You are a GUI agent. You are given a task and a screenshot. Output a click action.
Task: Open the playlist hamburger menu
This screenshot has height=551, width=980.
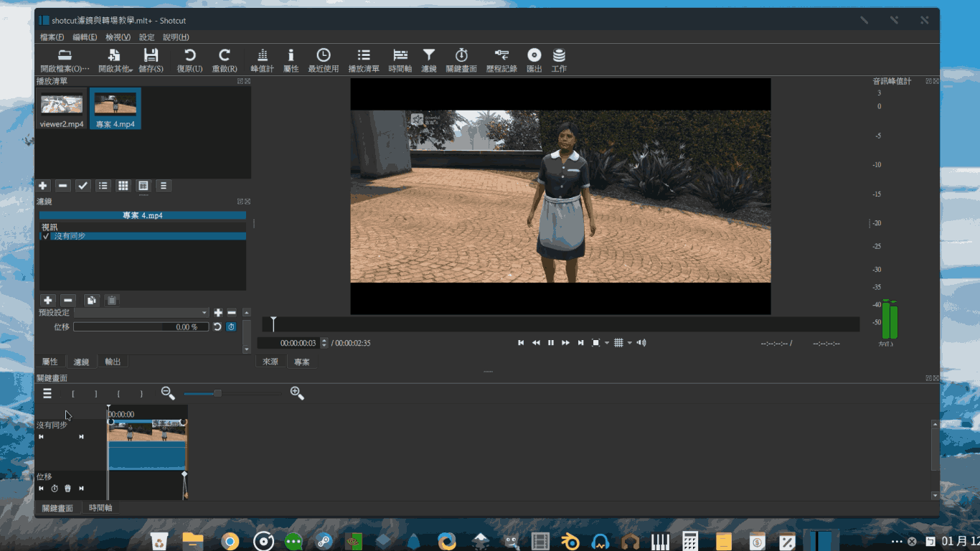pyautogui.click(x=164, y=186)
